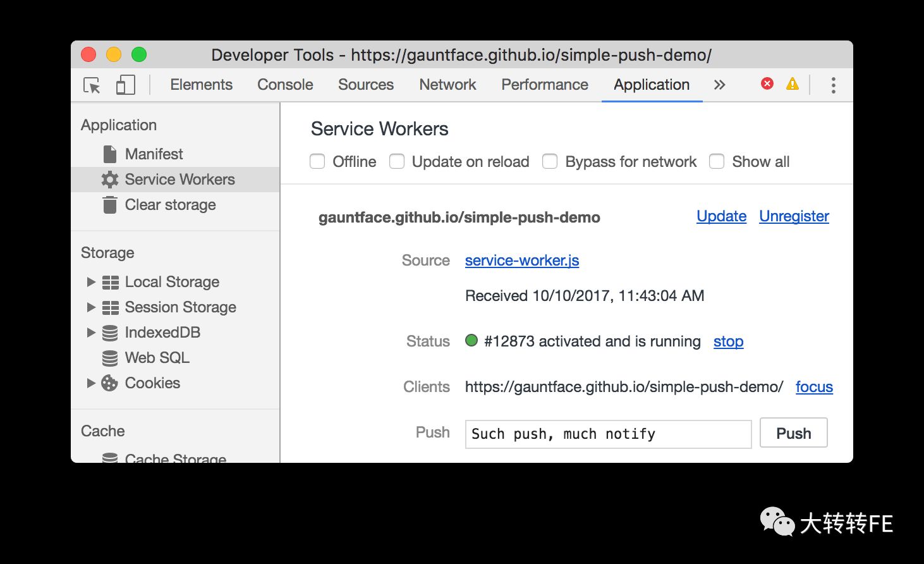Click the Local Storage grid icon
Image resolution: width=924 pixels, height=564 pixels.
pyautogui.click(x=111, y=282)
